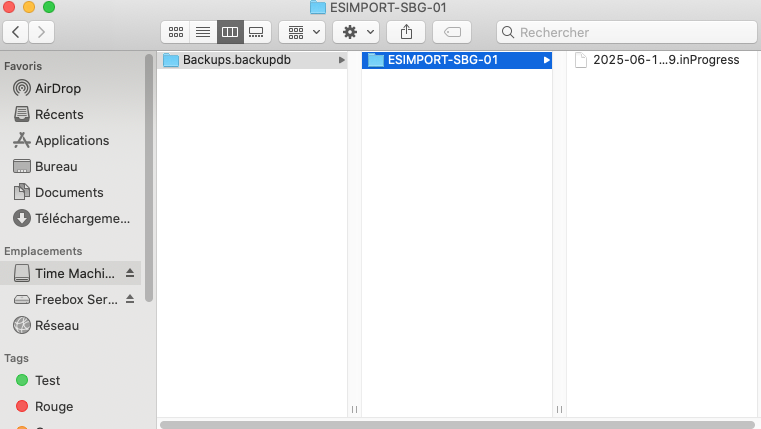Open Téléchargements in the sidebar

point(71,218)
